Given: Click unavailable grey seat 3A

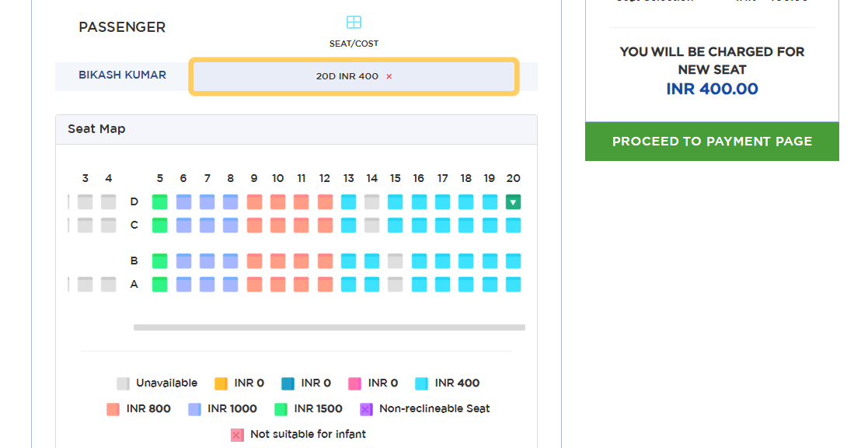Looking at the screenshot, I should (85, 285).
